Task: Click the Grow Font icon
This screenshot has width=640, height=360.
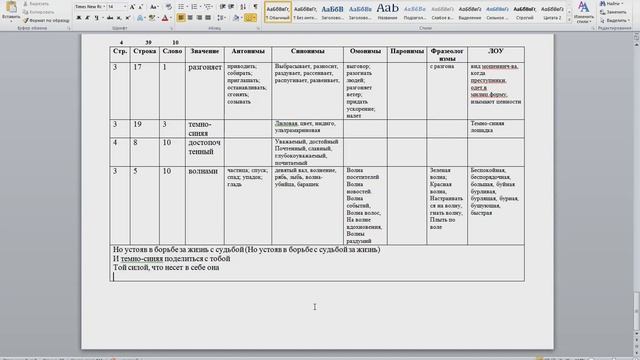Action: click(x=132, y=7)
